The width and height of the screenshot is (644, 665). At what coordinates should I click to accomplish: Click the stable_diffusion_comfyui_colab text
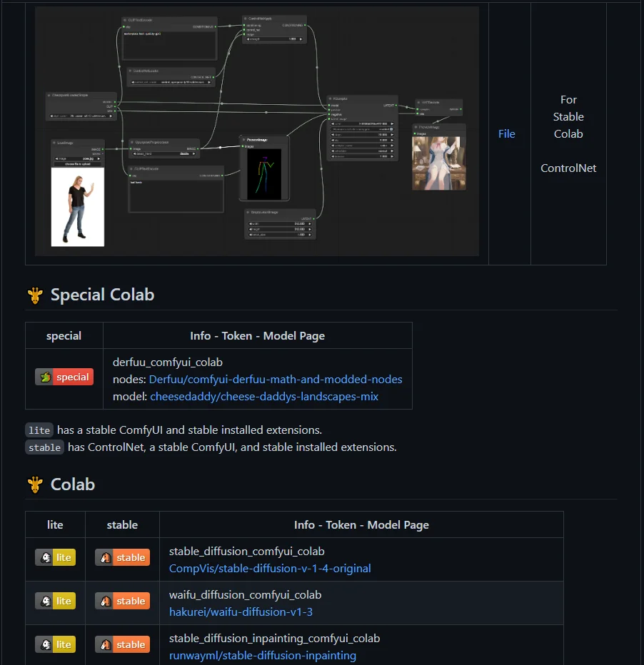pos(246,552)
